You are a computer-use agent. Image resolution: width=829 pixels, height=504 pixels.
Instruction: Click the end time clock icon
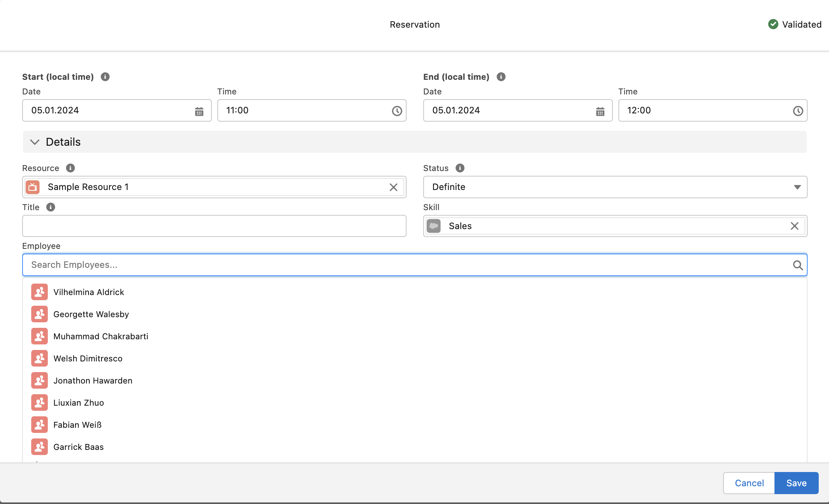click(797, 111)
